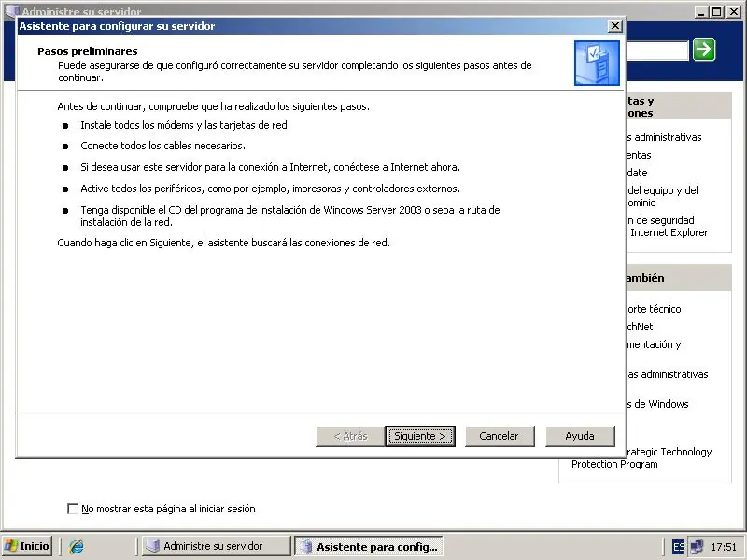Screen dimensions: 747x560
Task: Open the 'de Windows' link in background window
Action: 658,404
